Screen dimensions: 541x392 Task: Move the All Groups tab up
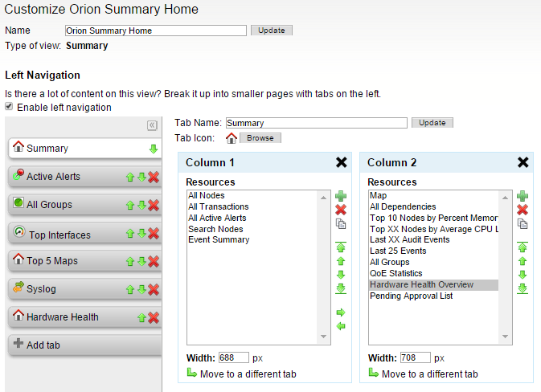[x=130, y=206]
